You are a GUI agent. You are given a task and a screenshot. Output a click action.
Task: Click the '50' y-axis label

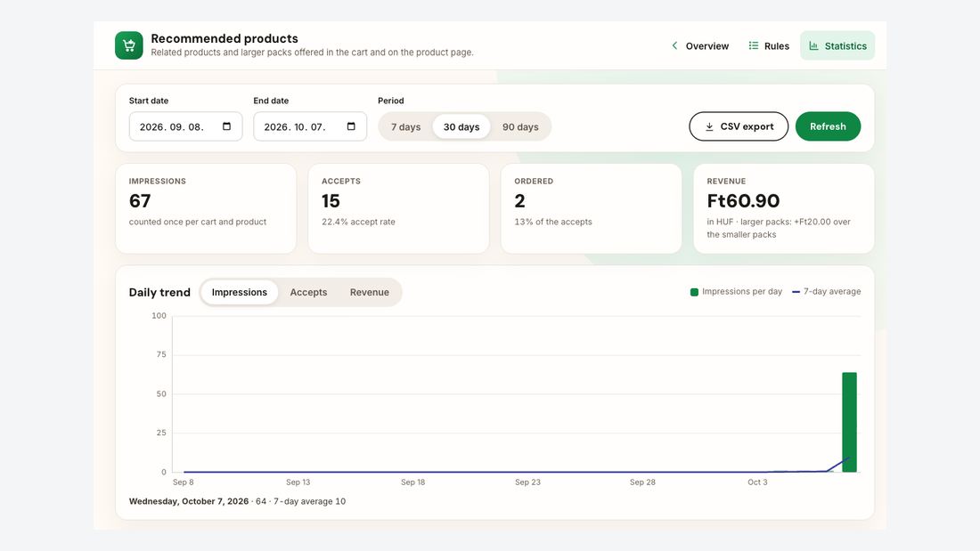161,394
